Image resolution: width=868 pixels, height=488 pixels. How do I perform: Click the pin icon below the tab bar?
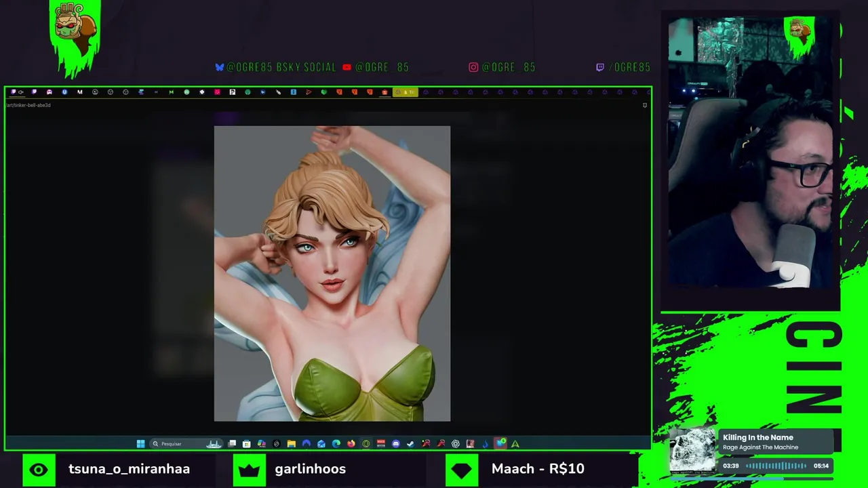point(645,105)
